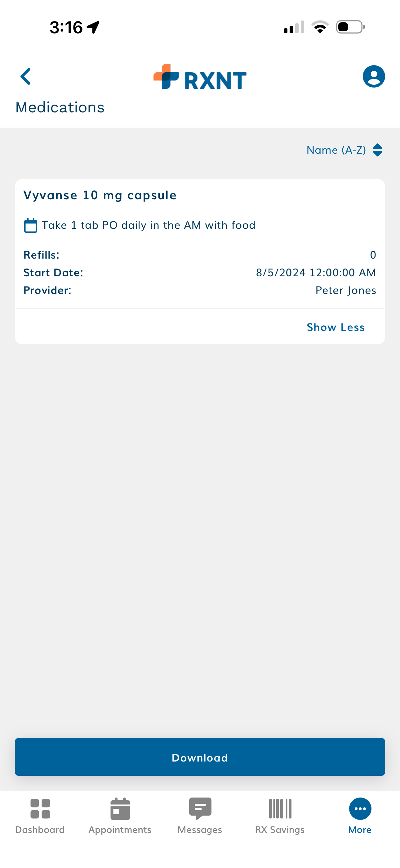Open the RX Savings barcode icon
This screenshot has height=868, width=400.
pyautogui.click(x=280, y=808)
